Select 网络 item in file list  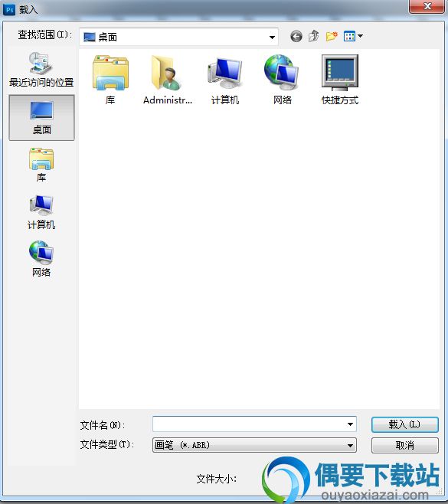coord(282,80)
